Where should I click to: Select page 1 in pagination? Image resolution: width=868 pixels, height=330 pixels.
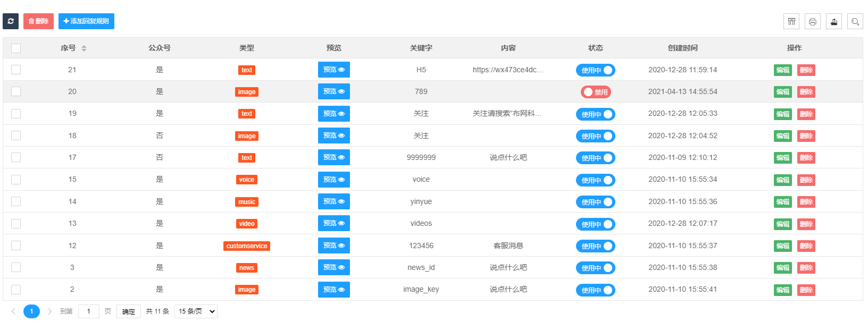click(31, 311)
